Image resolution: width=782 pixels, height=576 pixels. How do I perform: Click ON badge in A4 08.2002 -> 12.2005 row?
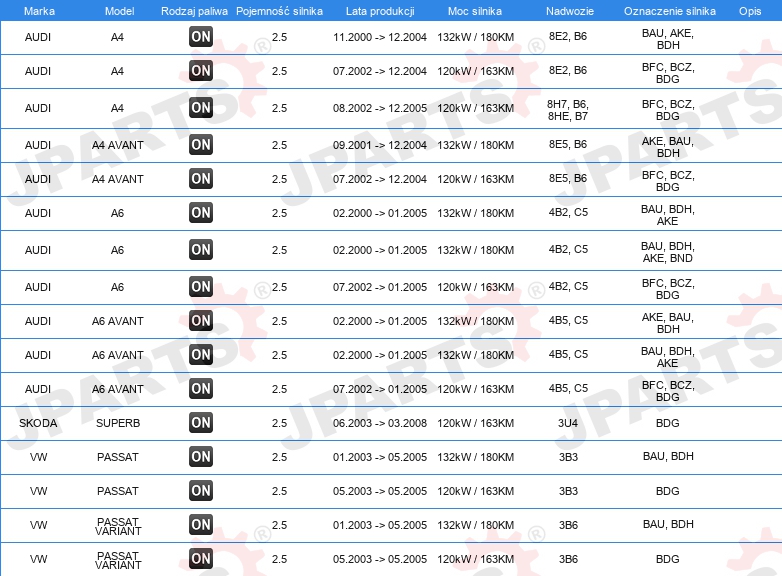[201, 107]
